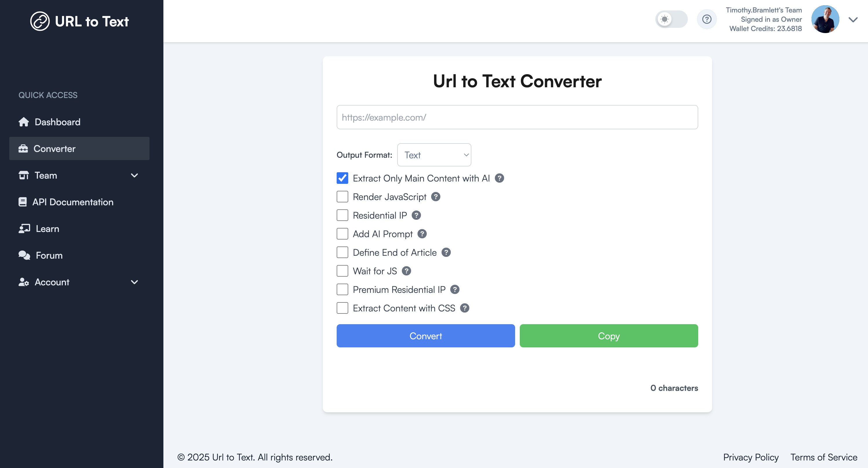Open the Privacy Policy footer link
The height and width of the screenshot is (468, 868).
[751, 457]
